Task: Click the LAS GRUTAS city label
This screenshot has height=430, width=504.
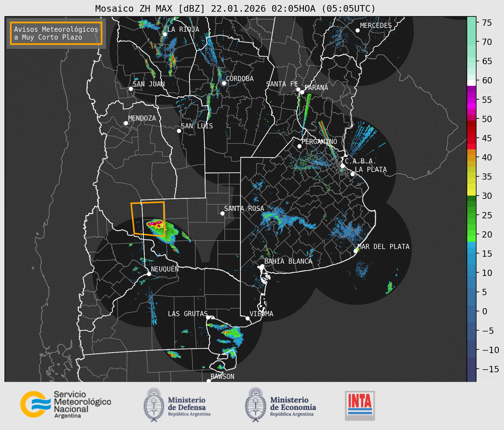Action: pyautogui.click(x=188, y=314)
